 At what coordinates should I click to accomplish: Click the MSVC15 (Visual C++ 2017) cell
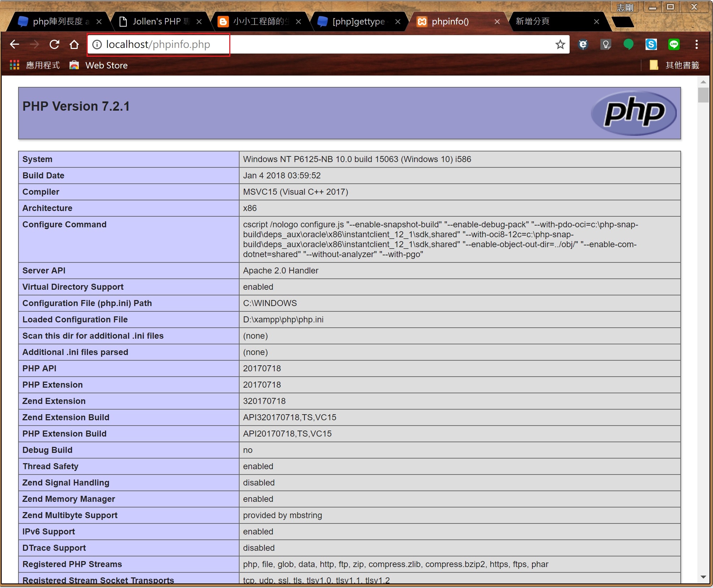pyautogui.click(x=460, y=192)
